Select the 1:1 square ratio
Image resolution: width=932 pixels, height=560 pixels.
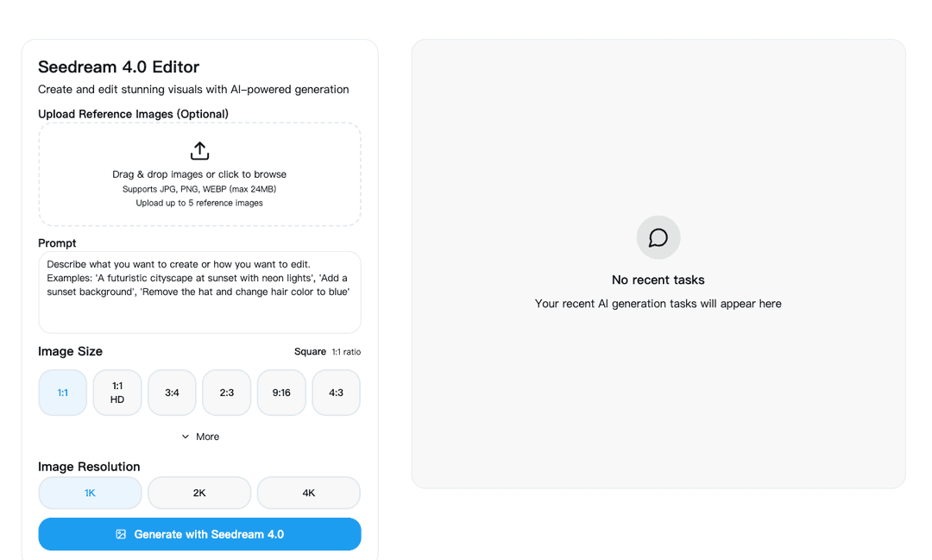point(62,393)
